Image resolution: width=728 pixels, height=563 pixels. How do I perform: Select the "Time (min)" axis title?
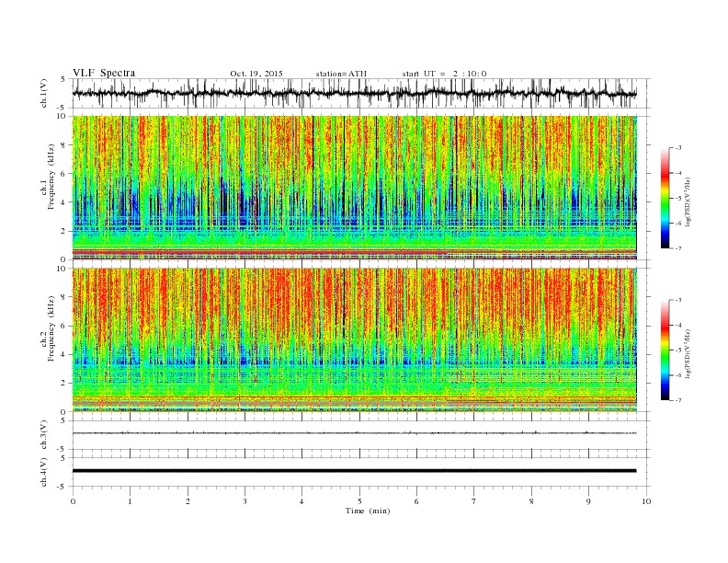(x=368, y=511)
